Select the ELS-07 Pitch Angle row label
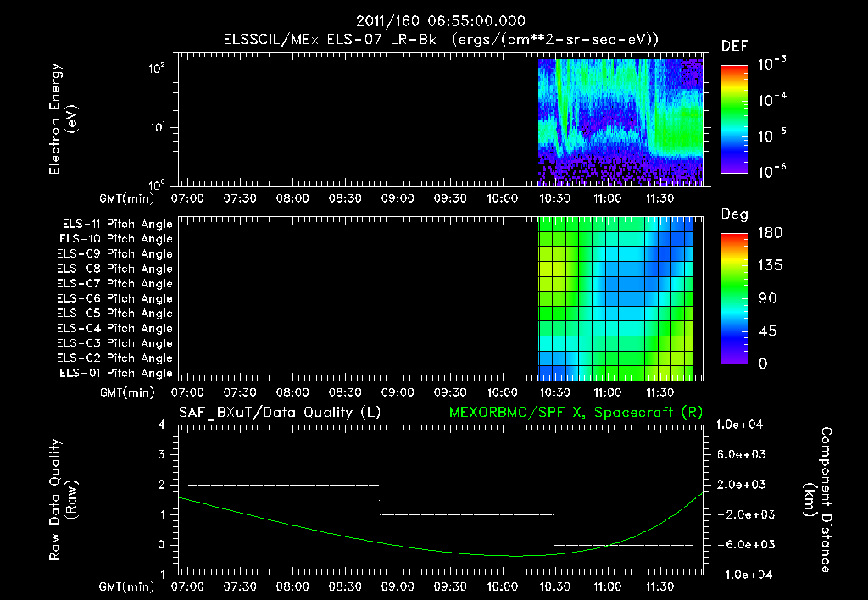Screen dimensions: 868x600 114,283
